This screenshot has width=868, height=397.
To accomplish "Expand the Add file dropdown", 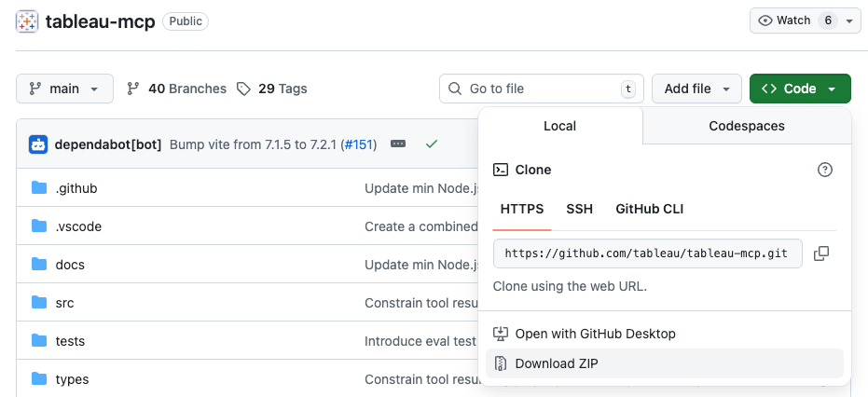I will (x=696, y=89).
